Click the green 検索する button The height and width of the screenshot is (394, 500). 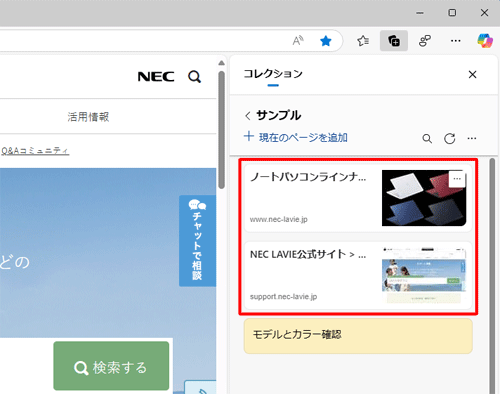pos(111,366)
